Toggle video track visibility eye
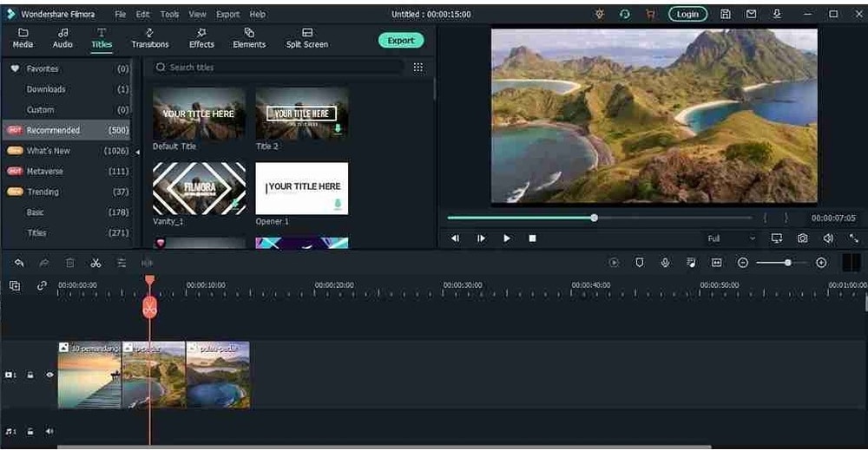 (x=49, y=375)
